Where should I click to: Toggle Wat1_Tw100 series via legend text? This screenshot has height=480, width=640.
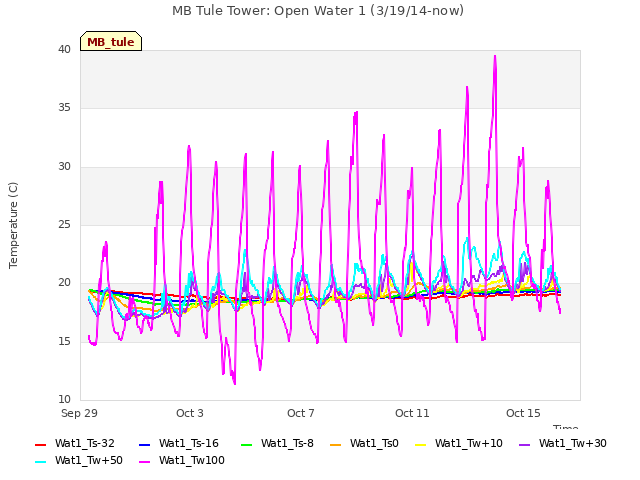pos(192,461)
